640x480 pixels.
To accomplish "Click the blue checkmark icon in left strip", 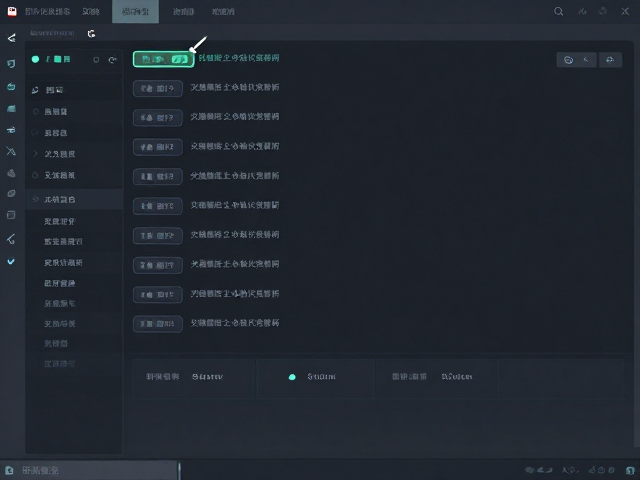I will tap(11, 261).
